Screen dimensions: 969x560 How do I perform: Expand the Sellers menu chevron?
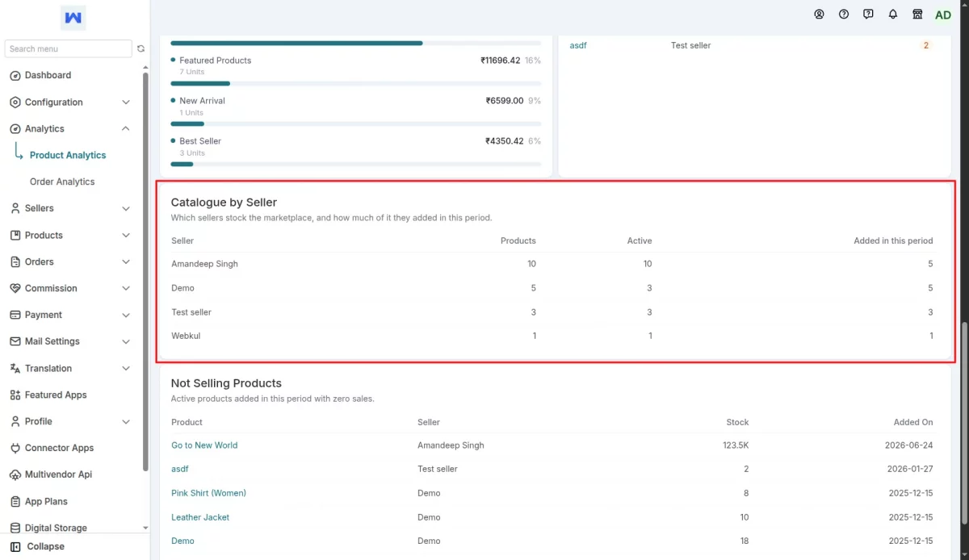click(126, 209)
